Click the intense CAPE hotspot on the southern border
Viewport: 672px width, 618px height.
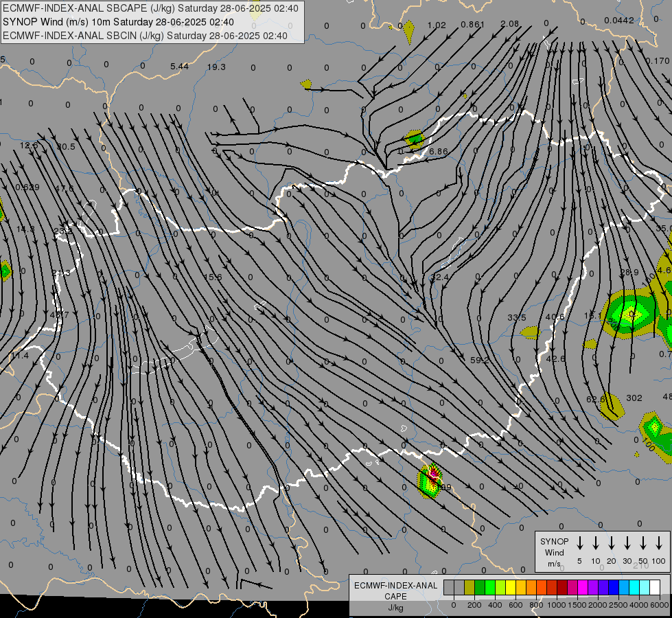coord(430,481)
